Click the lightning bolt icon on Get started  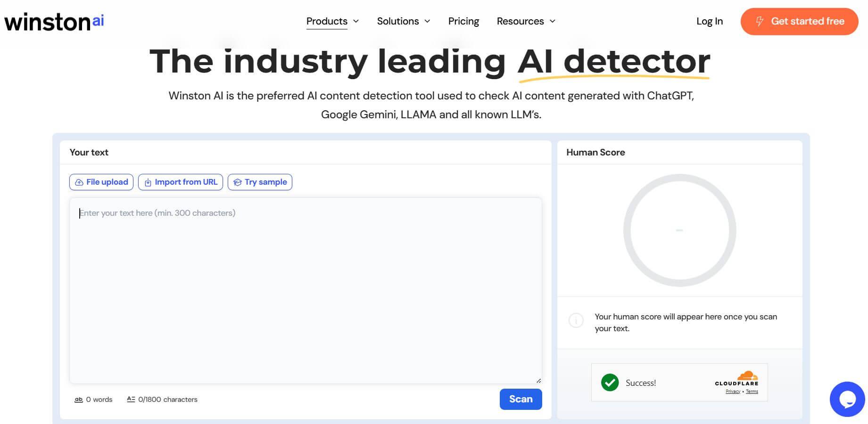tap(760, 21)
